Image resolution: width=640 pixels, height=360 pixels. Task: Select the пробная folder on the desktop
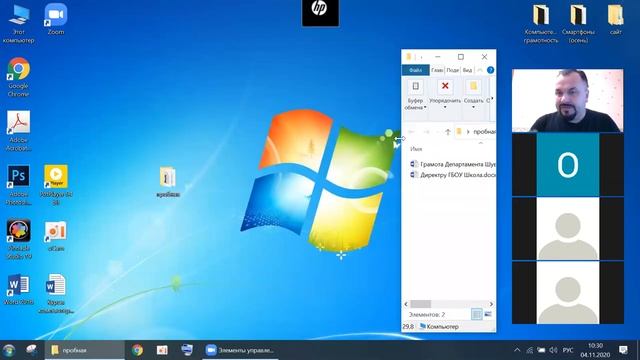pos(168,182)
